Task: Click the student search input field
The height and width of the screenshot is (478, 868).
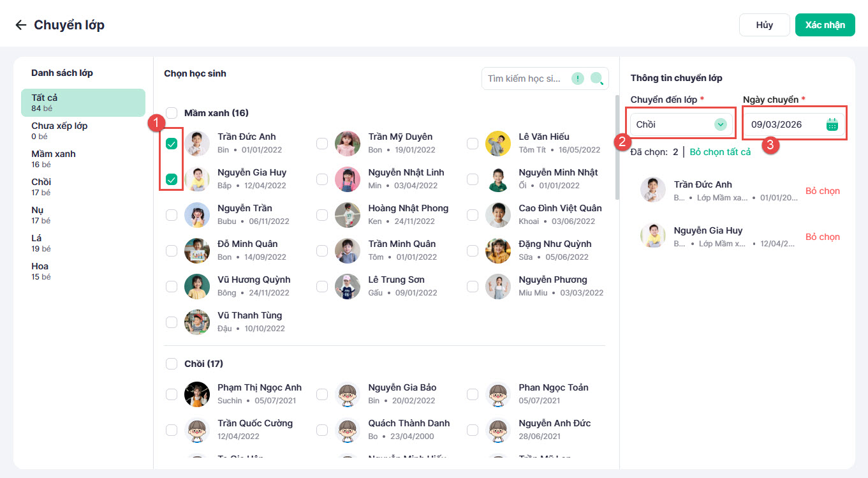Action: click(524, 78)
